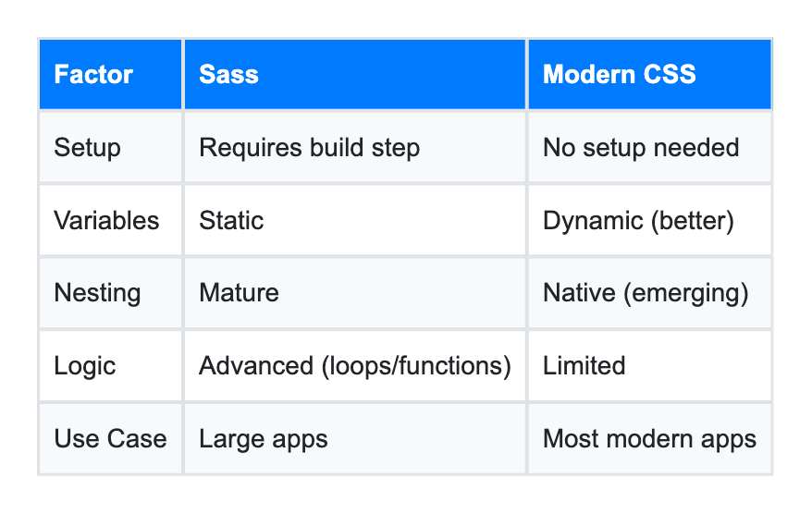Select the Variables row label
This screenshot has width=812, height=514.
111,221
